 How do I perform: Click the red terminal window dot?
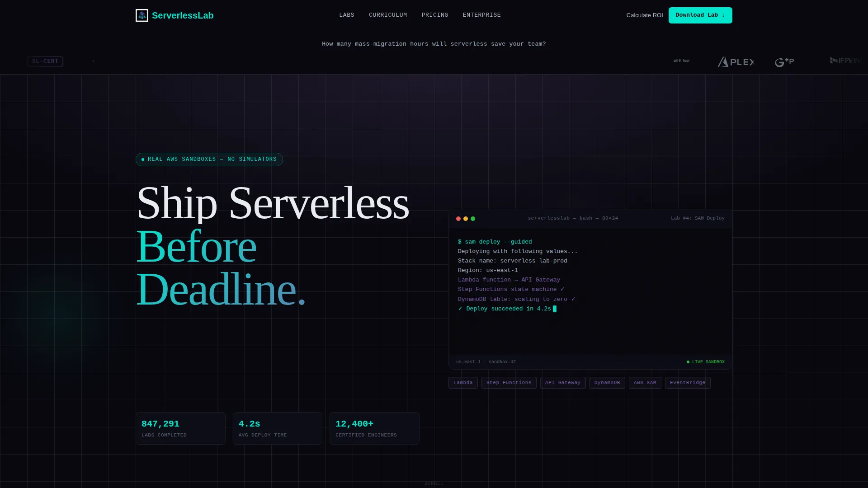pos(458,219)
